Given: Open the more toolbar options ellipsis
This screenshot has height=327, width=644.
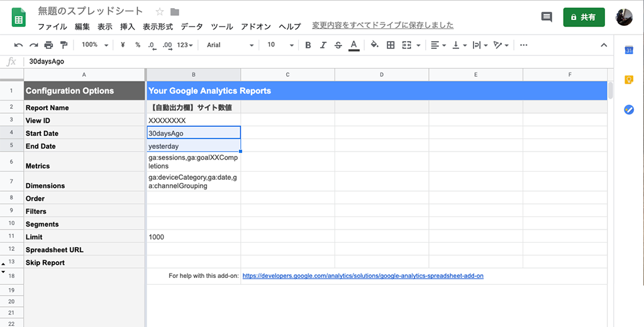Looking at the screenshot, I should pos(523,45).
